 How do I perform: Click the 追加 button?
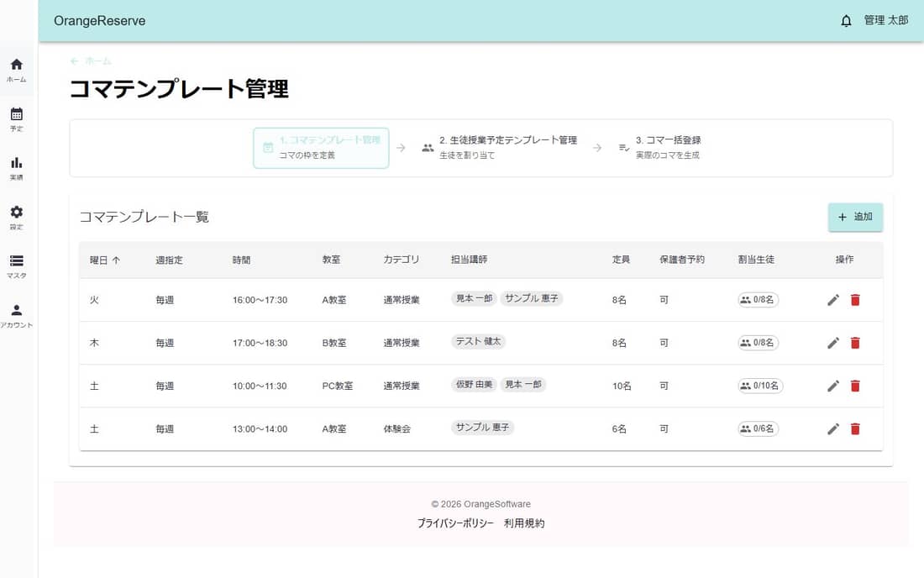(855, 217)
